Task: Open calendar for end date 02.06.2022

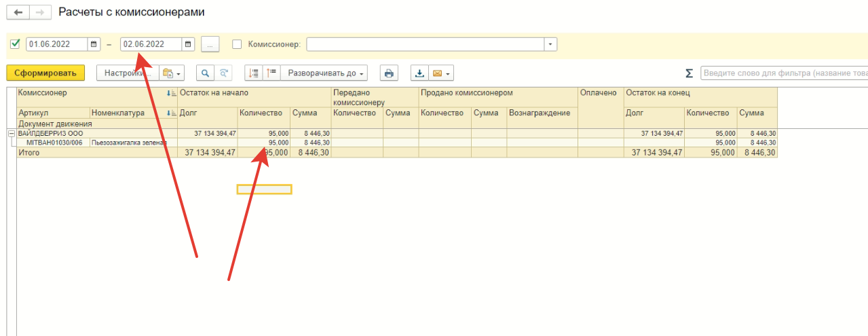Action: [189, 44]
